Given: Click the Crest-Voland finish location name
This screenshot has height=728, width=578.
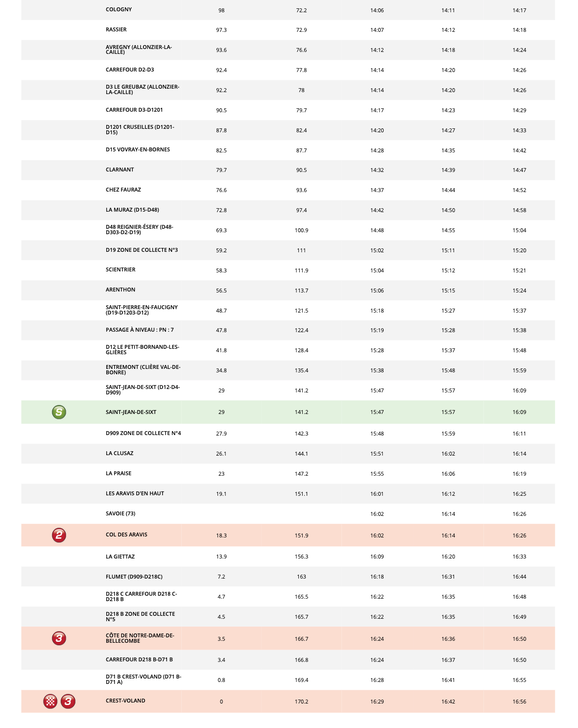Looking at the screenshot, I should 125,701.
